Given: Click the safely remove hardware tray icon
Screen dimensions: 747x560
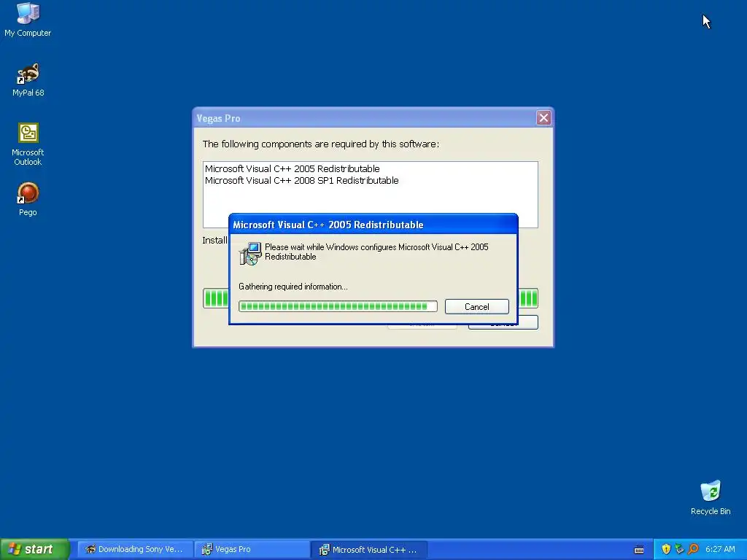Looking at the screenshot, I should point(679,549).
